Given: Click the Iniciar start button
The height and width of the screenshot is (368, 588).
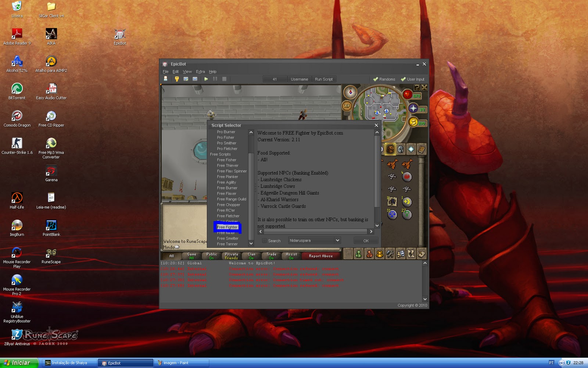Looking at the screenshot, I should click(x=19, y=363).
